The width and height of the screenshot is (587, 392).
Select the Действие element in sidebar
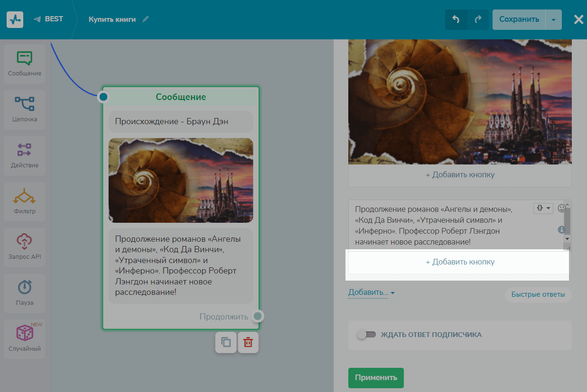tap(25, 156)
